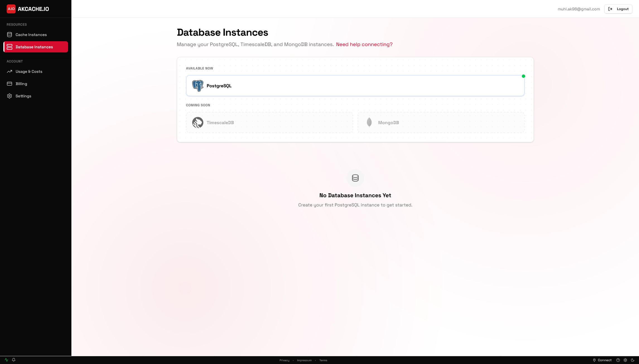Click the Logout button
Screen dimensions: 639x364
click(x=618, y=9)
